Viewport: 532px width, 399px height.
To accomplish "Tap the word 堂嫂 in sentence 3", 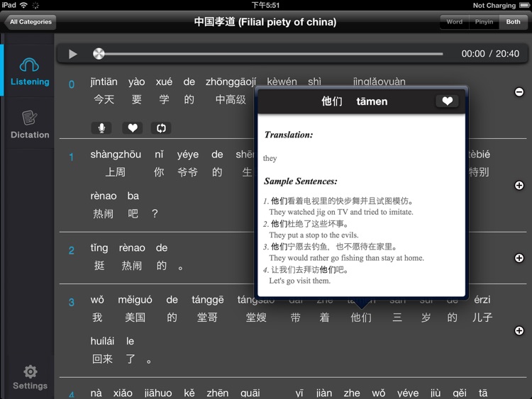I will [256, 317].
